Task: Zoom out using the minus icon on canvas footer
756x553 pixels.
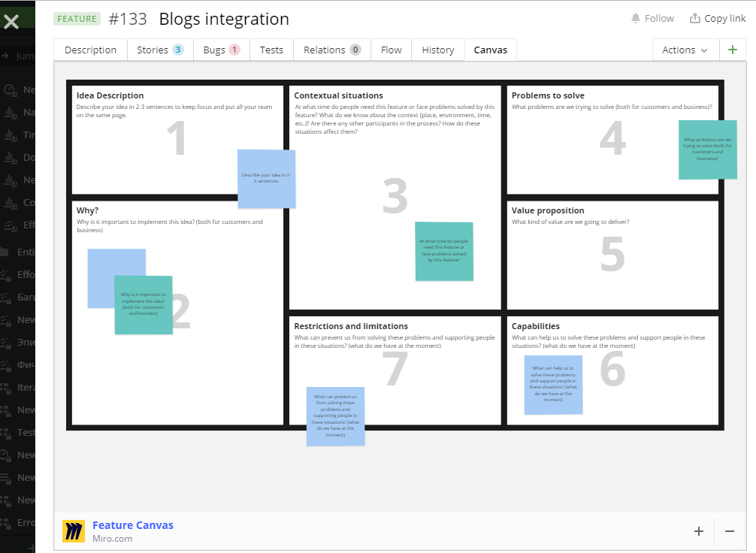Action: pos(729,531)
